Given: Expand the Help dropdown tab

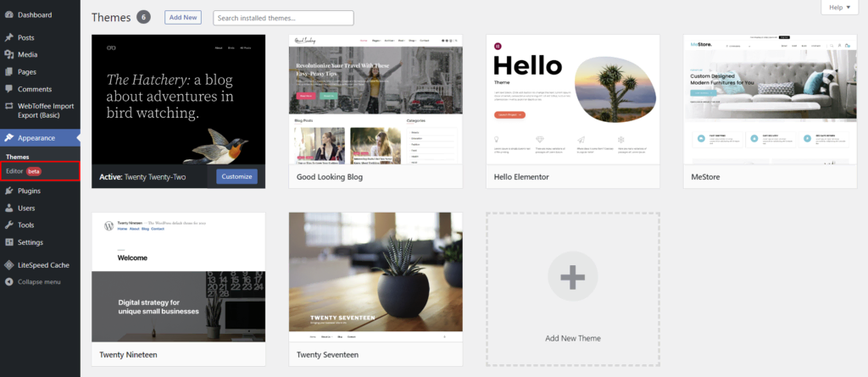Looking at the screenshot, I should pos(839,8).
